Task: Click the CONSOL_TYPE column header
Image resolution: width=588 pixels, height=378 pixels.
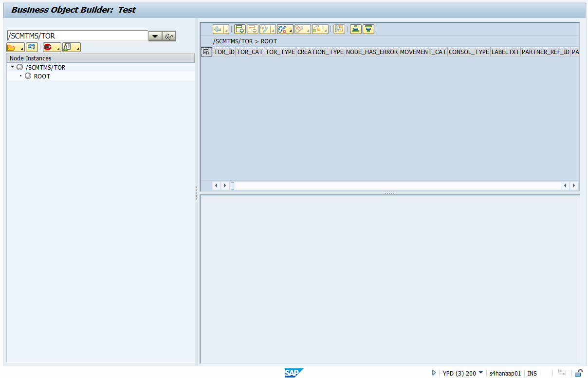Action: [x=469, y=52]
